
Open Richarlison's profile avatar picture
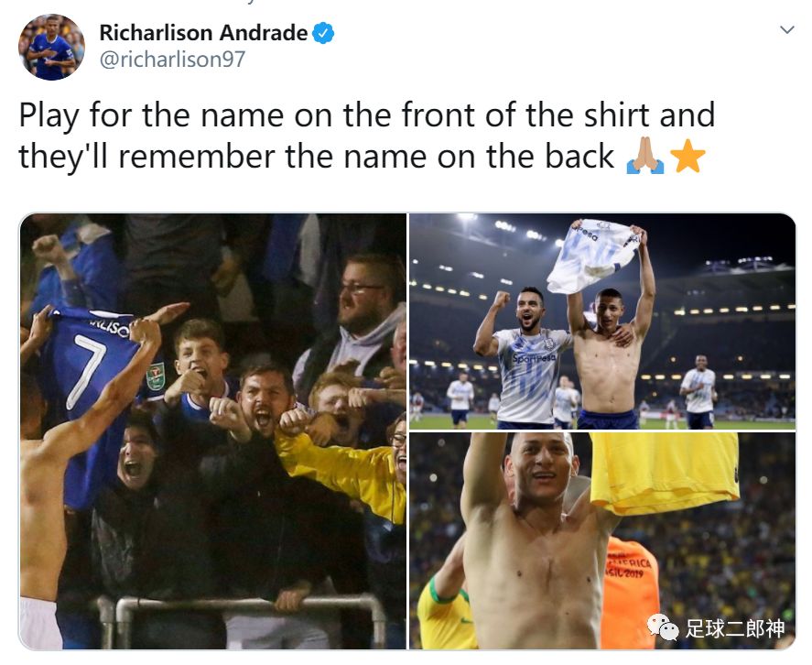[x=51, y=47]
